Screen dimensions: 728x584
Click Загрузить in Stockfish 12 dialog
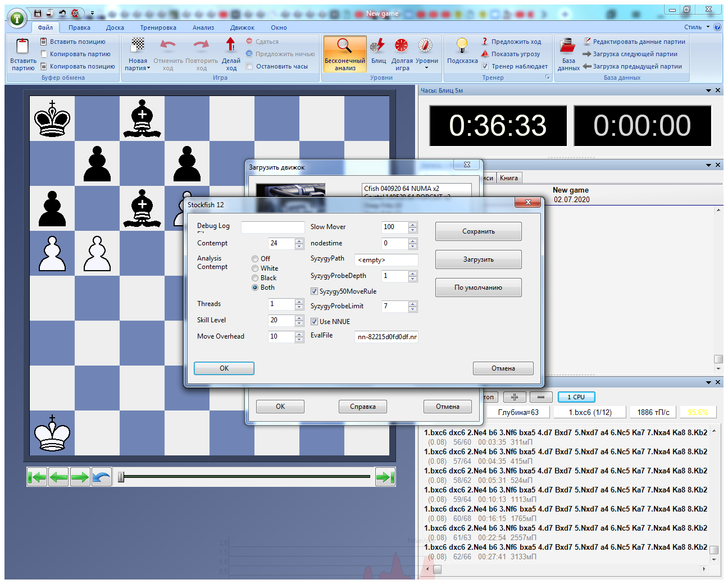(478, 259)
